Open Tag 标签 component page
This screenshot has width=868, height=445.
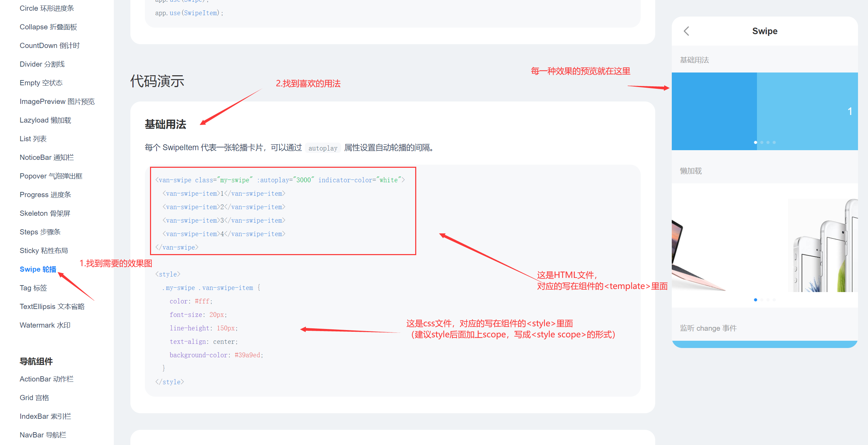pyautogui.click(x=33, y=288)
